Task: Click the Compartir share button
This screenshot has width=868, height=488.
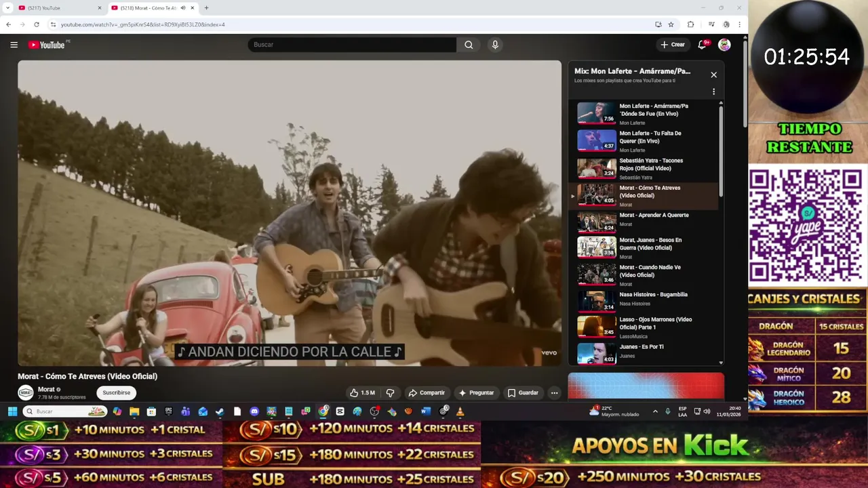Action: coord(427,392)
